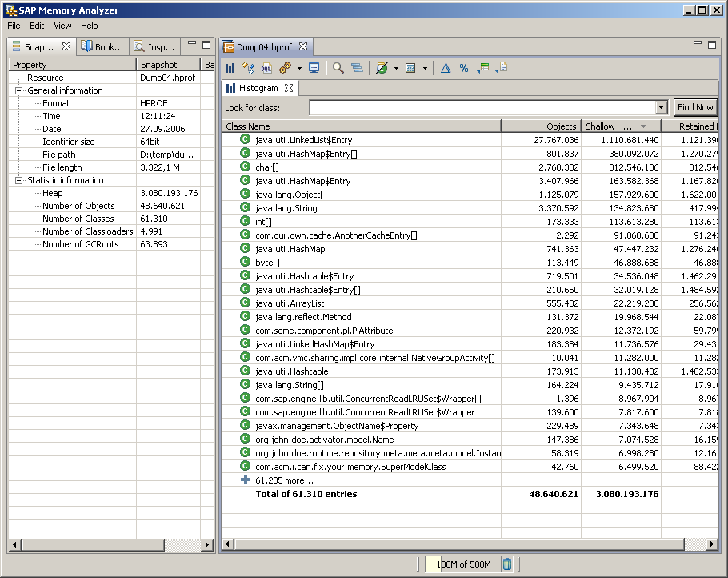
Task: Close the Histogram tab
Action: coord(289,88)
